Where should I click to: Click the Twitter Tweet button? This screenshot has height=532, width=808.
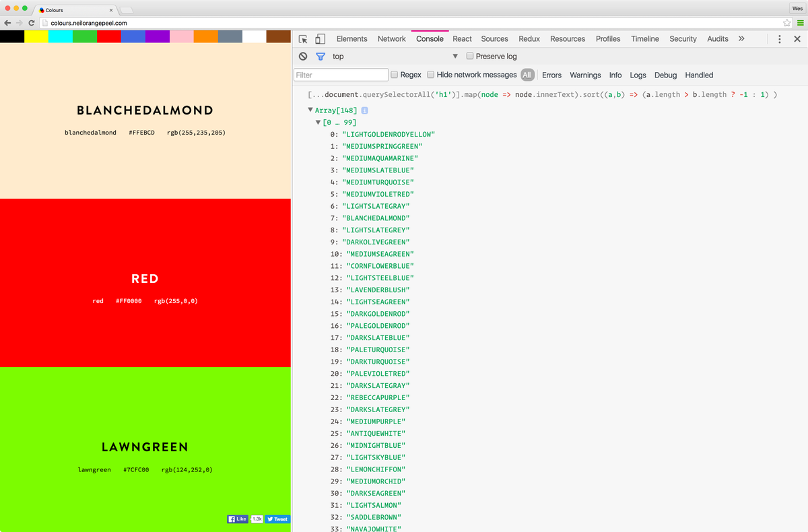[x=277, y=519]
